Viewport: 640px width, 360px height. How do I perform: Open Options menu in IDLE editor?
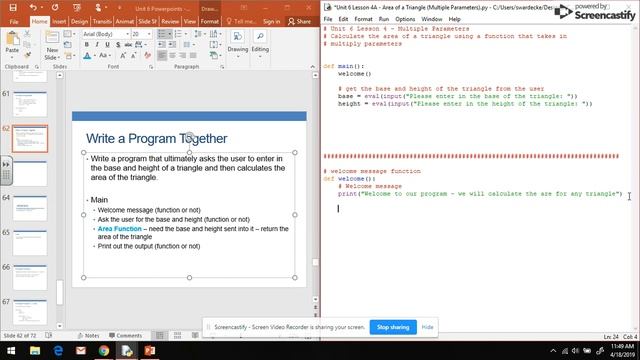pos(405,19)
